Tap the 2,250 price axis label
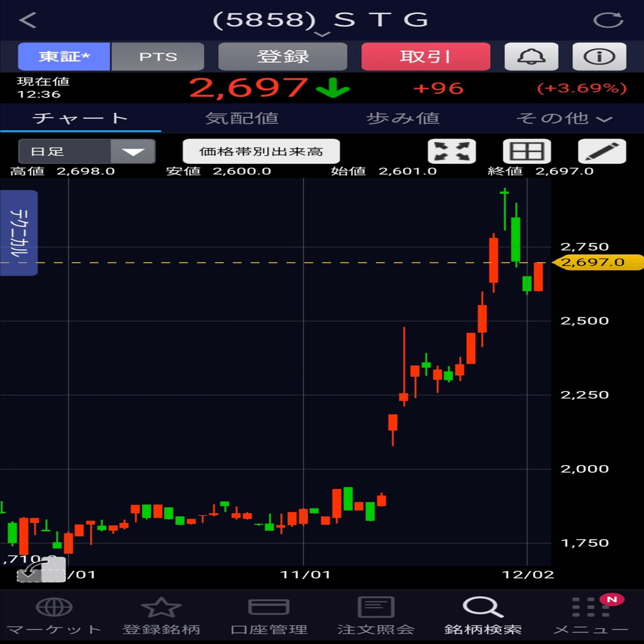Screen dimensions: 644x644 (x=584, y=394)
